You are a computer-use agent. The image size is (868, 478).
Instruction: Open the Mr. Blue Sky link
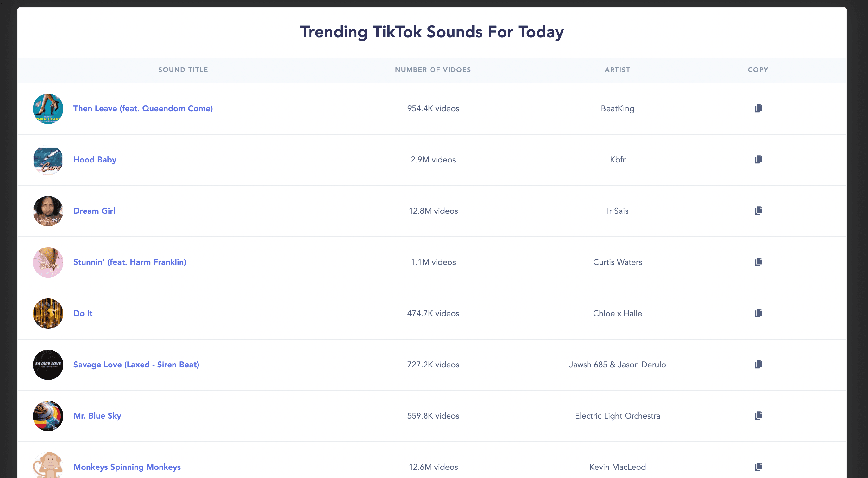click(97, 416)
